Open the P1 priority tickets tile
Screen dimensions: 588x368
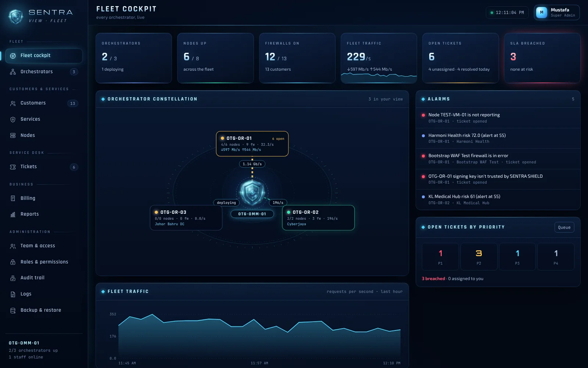(x=440, y=257)
